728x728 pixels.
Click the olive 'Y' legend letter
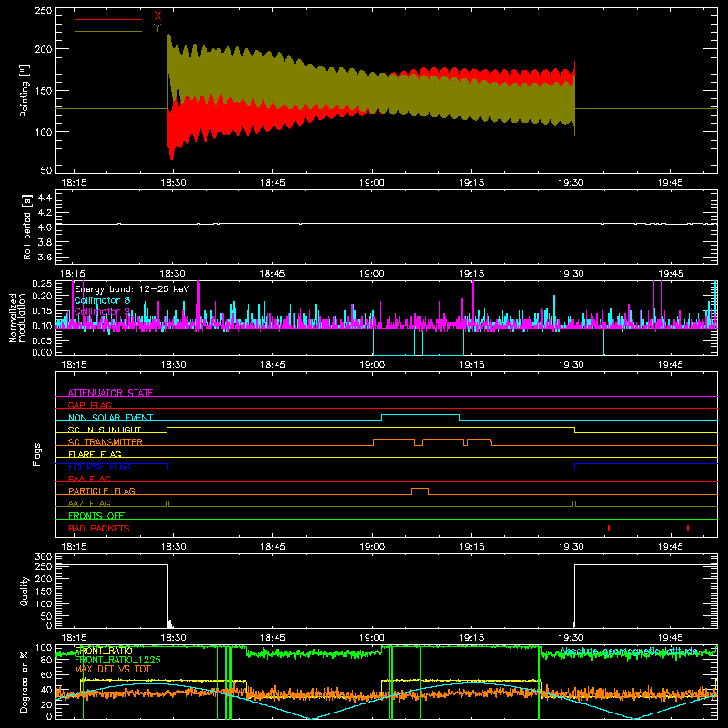[x=157, y=27]
